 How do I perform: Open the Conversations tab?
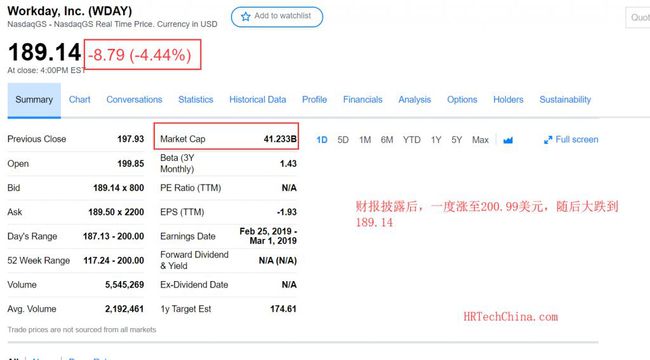pos(134,100)
